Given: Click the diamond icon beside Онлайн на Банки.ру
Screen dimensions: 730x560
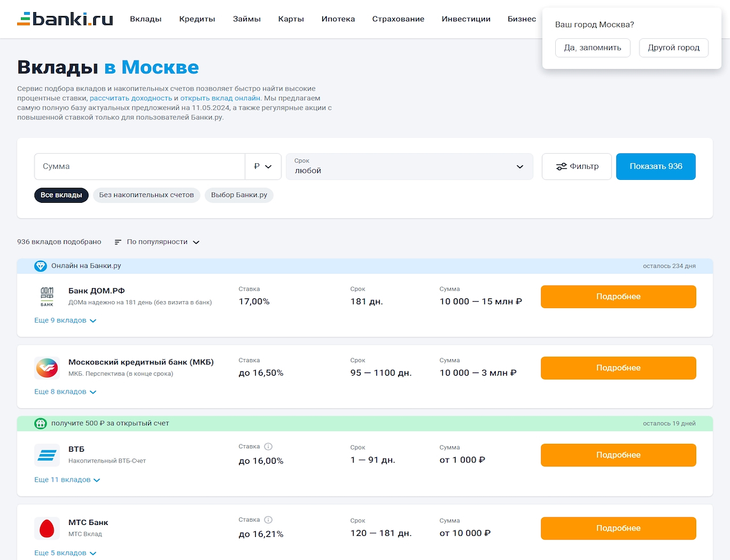Looking at the screenshot, I should click(x=40, y=266).
